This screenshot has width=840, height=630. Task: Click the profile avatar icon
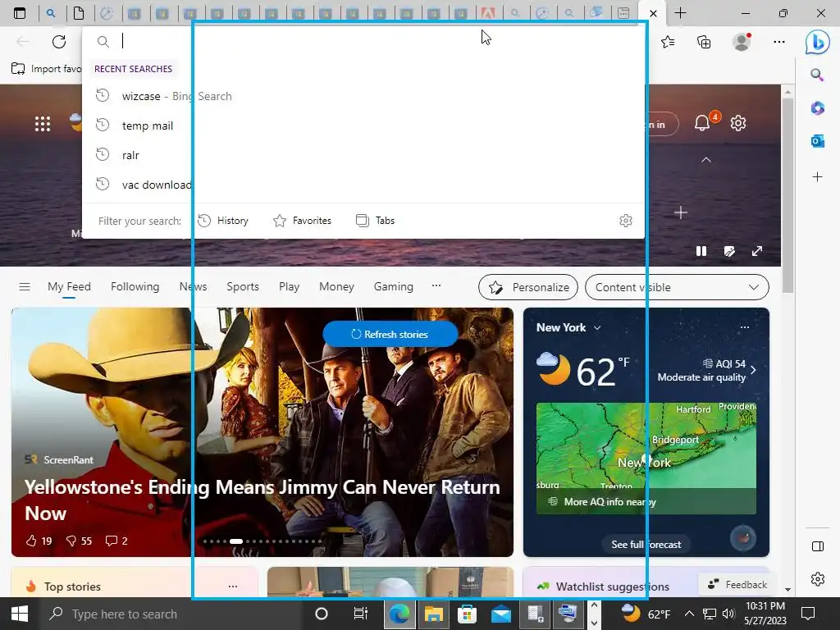pyautogui.click(x=742, y=42)
